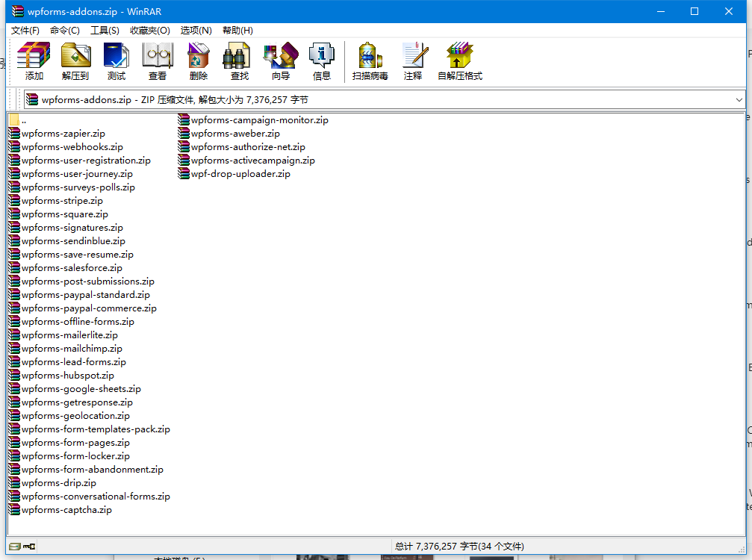Image resolution: width=752 pixels, height=560 pixels.
Task: Select wpforms-hubspot.zip file
Action: pos(62,376)
